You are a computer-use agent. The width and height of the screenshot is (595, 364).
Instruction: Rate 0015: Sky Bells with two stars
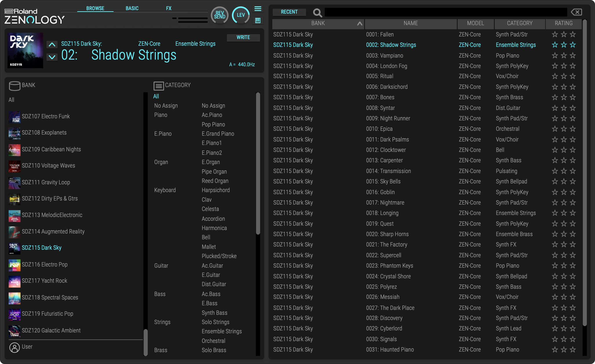click(564, 181)
